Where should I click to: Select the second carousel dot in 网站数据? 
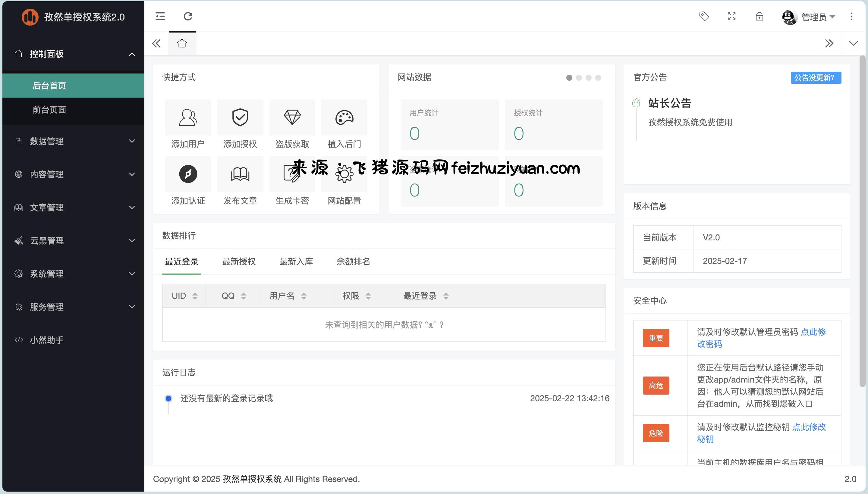click(579, 78)
